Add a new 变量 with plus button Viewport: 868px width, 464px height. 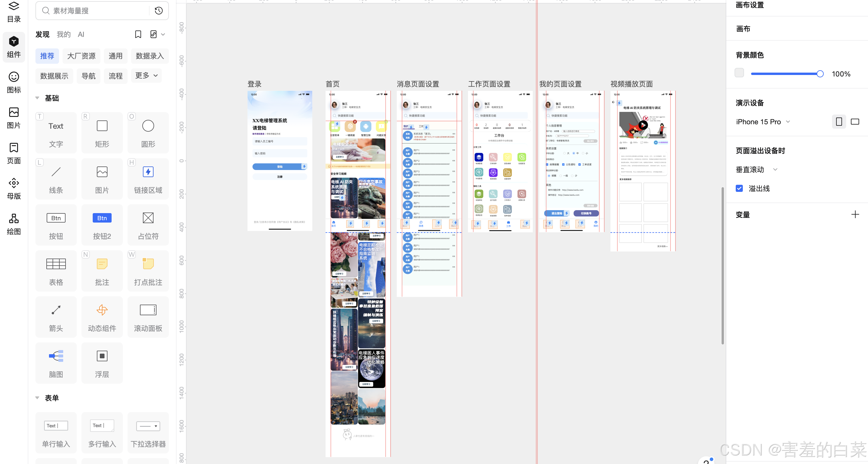[x=855, y=214]
